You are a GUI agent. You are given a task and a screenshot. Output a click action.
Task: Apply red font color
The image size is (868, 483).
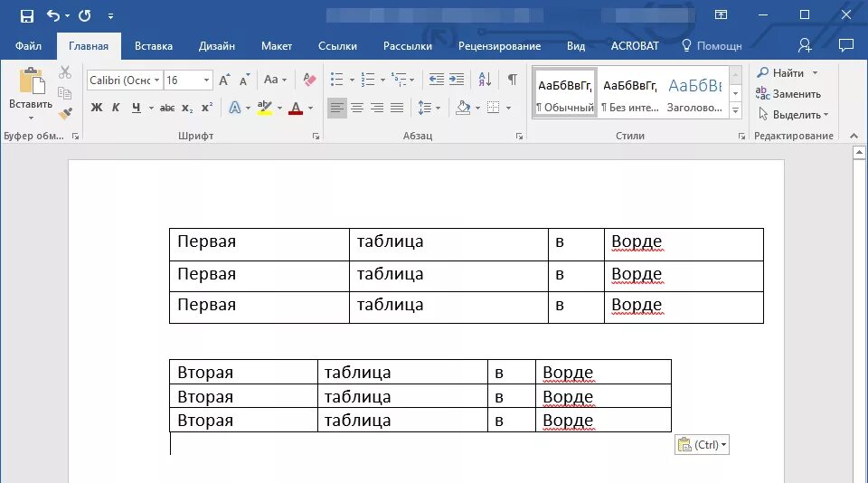pyautogui.click(x=296, y=108)
